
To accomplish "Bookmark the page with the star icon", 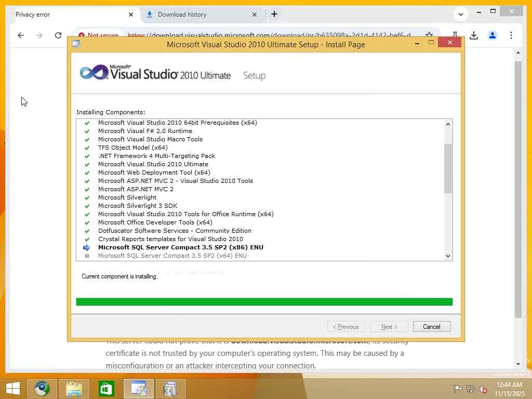I will click(x=429, y=35).
